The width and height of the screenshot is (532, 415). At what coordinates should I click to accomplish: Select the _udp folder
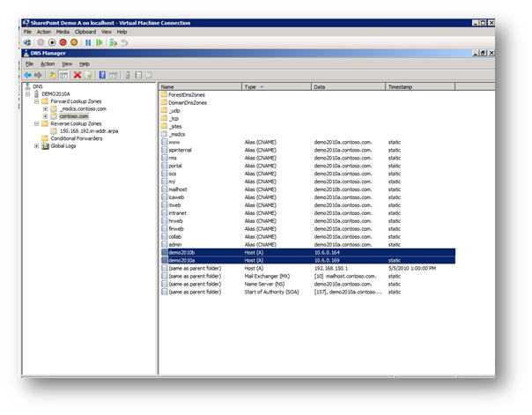[x=174, y=111]
